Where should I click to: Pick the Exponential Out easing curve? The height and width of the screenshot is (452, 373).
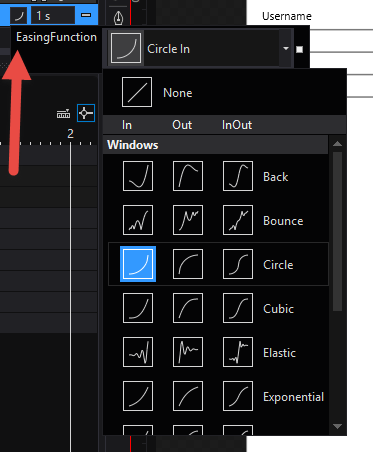click(188, 396)
